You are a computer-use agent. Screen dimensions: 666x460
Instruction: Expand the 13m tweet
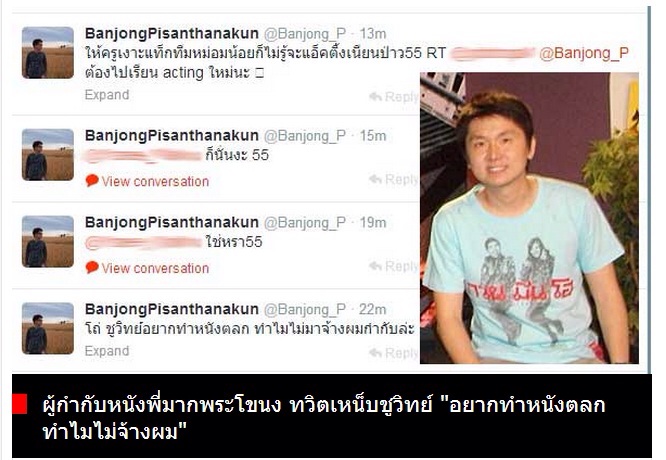tap(107, 95)
